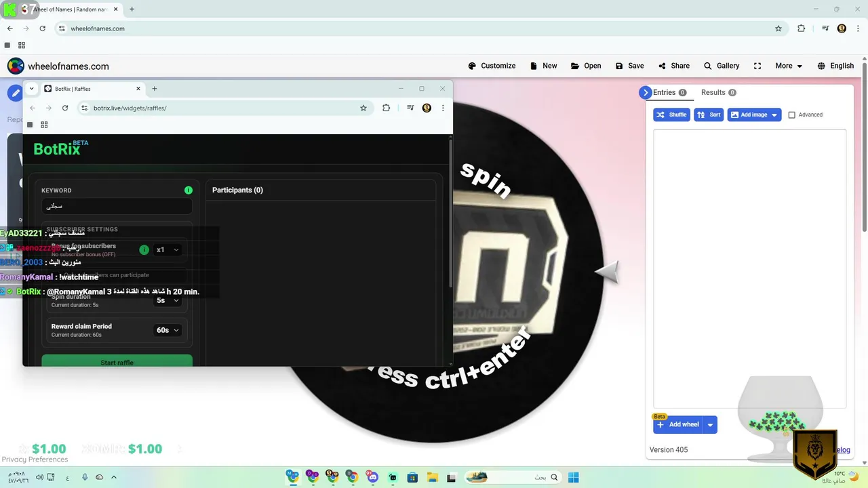Click the raffle keyword input field

point(117,206)
